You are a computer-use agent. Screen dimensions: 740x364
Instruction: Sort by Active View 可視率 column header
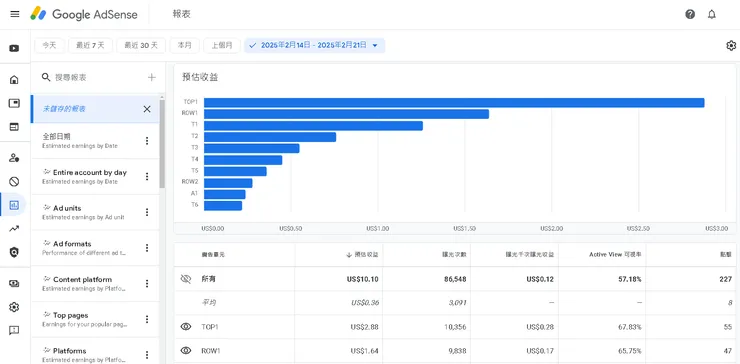click(x=615, y=254)
